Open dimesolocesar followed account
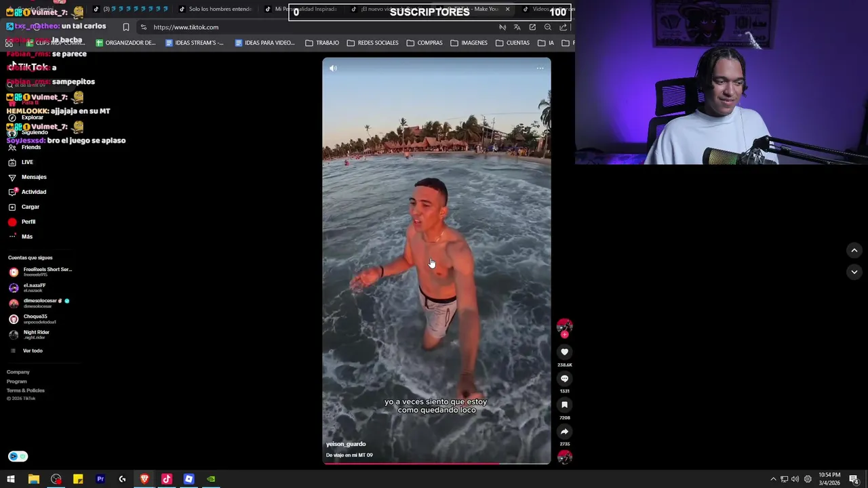The image size is (868, 488). tap(39, 303)
